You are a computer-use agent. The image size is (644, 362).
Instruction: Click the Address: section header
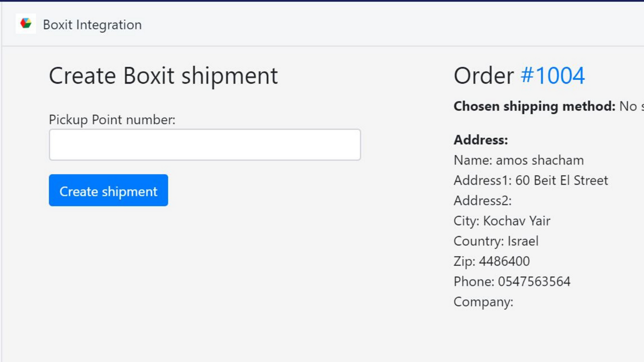pos(480,140)
